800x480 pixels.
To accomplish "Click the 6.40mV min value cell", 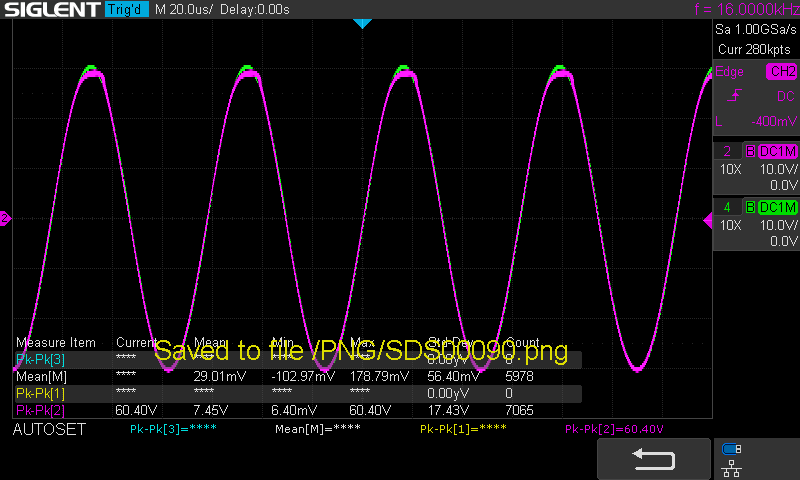I will coord(294,410).
